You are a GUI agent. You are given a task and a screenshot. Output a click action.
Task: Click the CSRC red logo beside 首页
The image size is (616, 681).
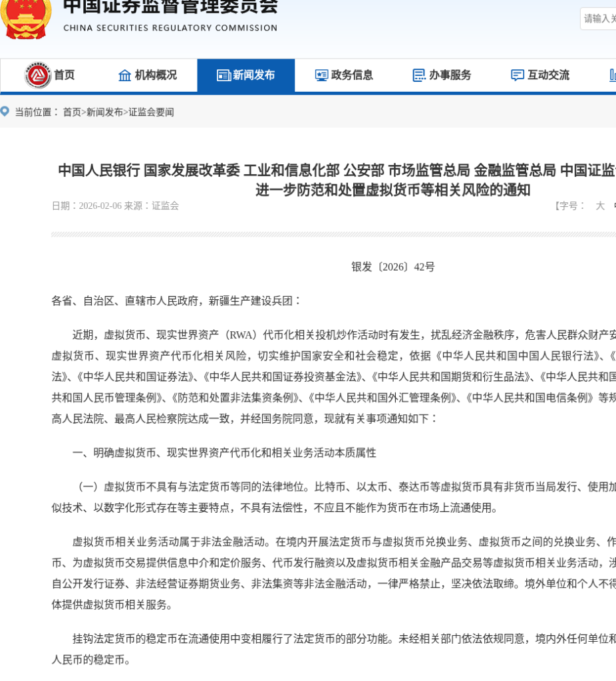click(x=38, y=75)
